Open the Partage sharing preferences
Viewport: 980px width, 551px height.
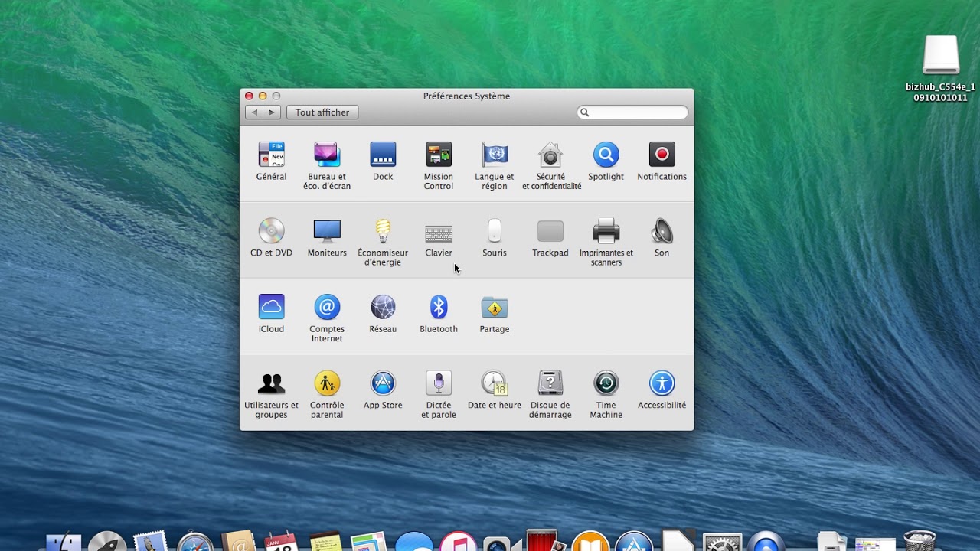(x=495, y=314)
